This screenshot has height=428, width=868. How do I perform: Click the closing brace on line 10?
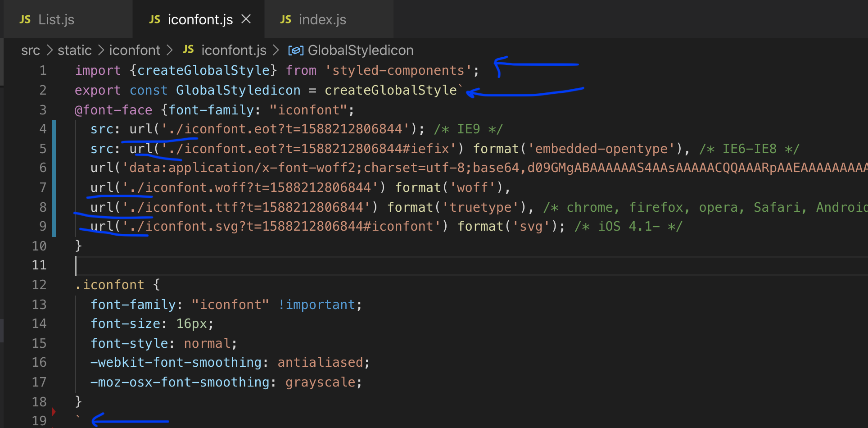(x=78, y=246)
